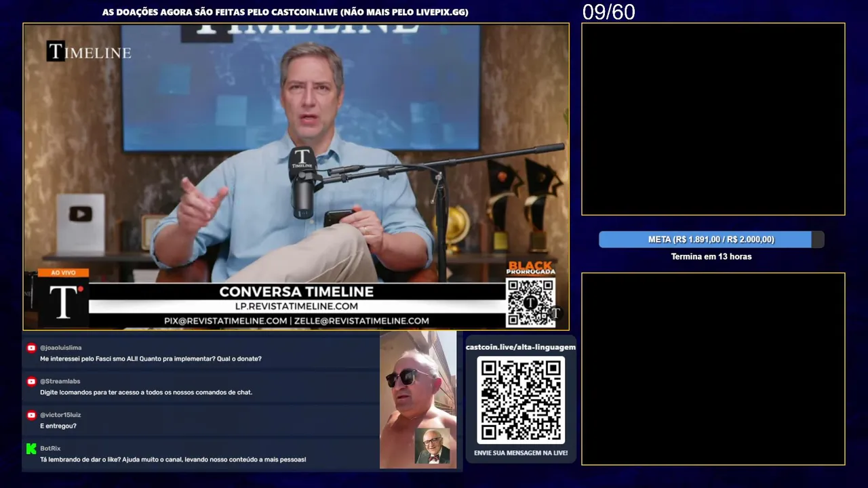Click the lower black panel on right
Image resolution: width=868 pixels, height=488 pixels.
[x=713, y=369]
